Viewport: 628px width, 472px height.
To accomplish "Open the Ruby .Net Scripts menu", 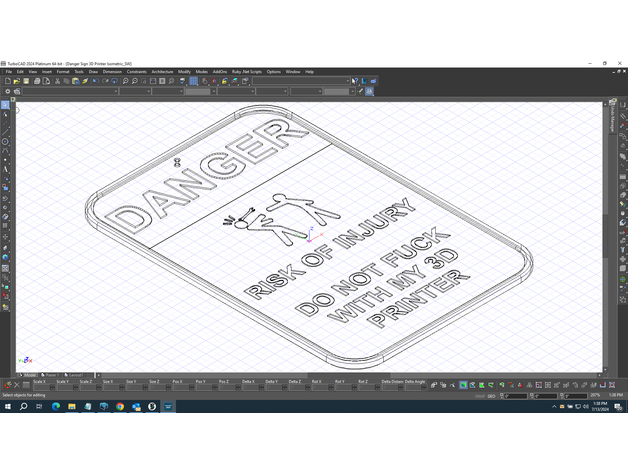I will (246, 72).
